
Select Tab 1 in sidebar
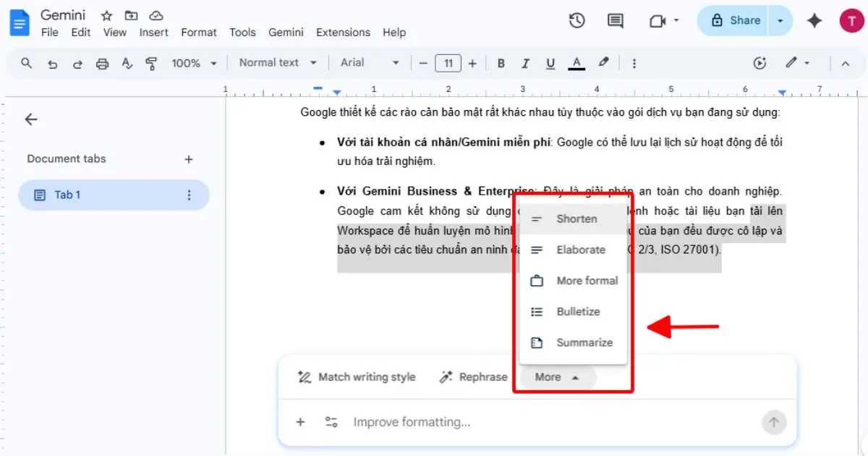(x=114, y=195)
